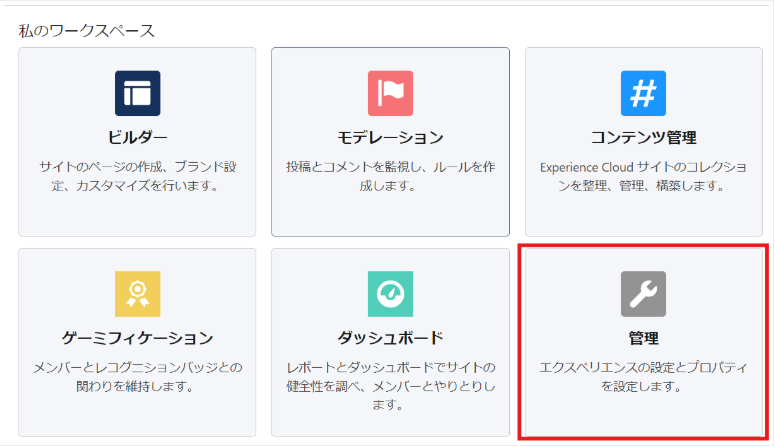Click the gray wrench Administration icon
The height and width of the screenshot is (447, 775).
pos(643,294)
